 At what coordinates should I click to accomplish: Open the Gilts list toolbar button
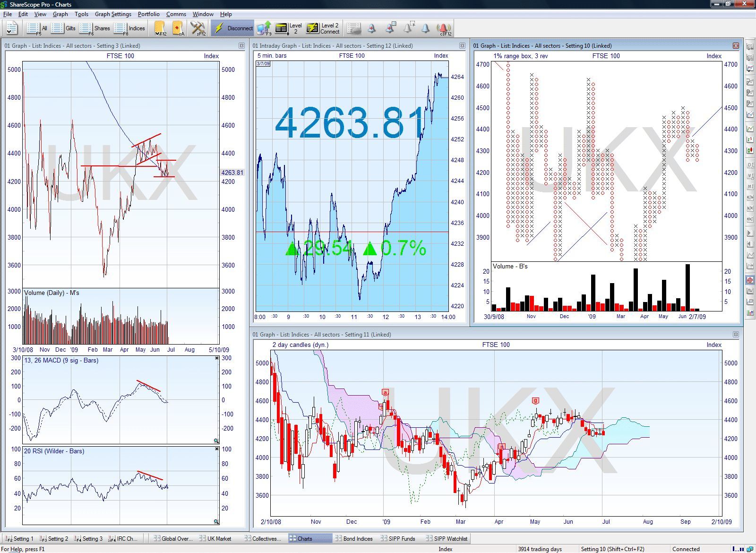63,28
